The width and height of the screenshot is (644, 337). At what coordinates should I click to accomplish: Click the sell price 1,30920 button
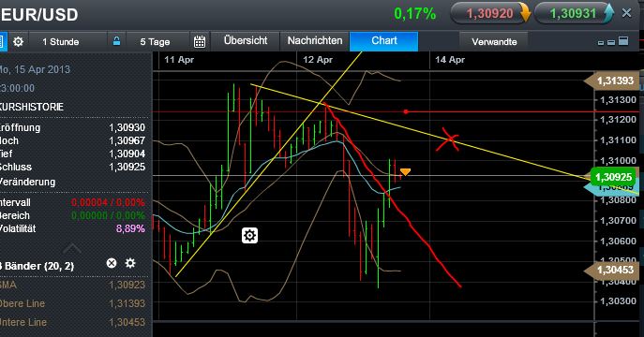click(x=490, y=13)
